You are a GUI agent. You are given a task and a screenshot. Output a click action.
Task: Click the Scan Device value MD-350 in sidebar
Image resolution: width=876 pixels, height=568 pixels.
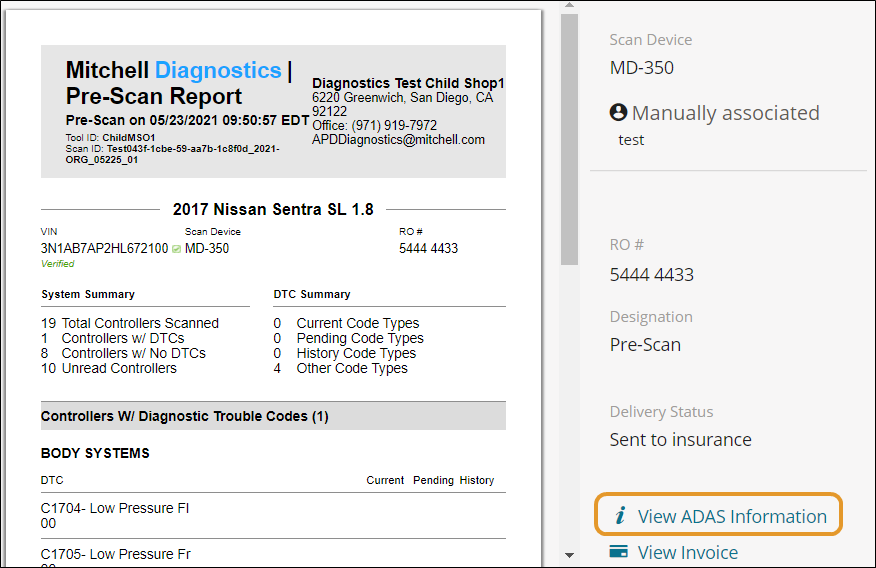click(642, 68)
